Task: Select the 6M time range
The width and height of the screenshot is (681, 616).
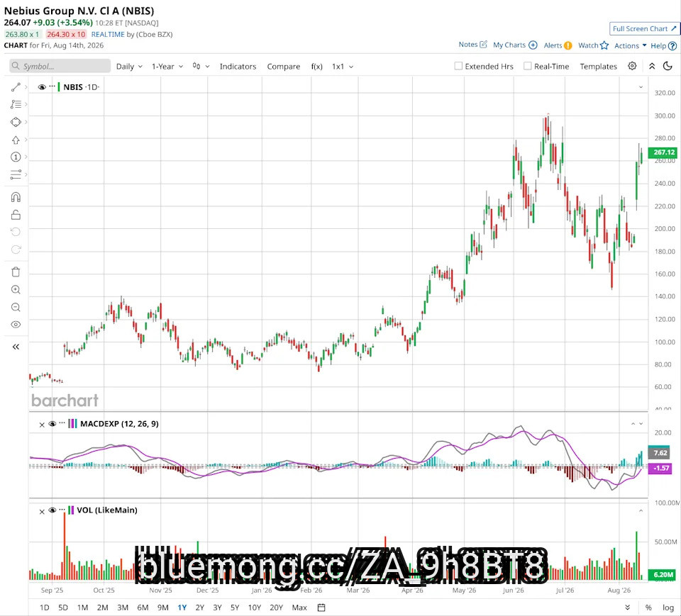Action: 143,607
